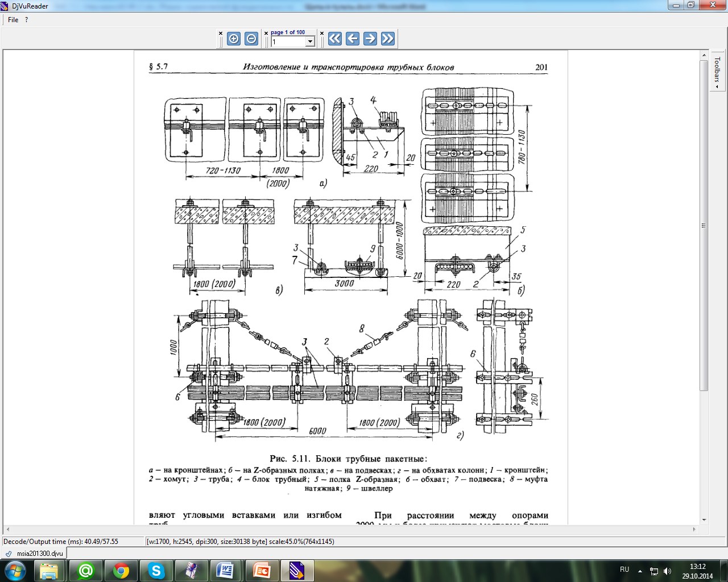Click the page number input field showing 1

click(x=288, y=41)
